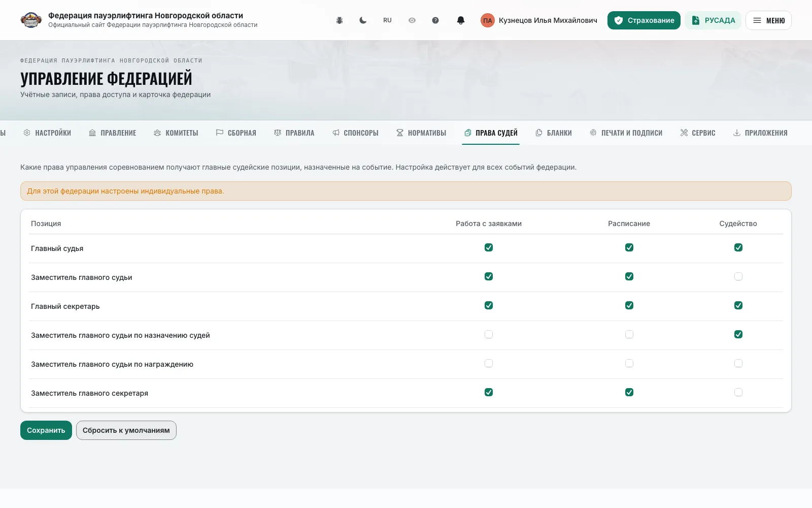Open the МЕНЮ hamburger menu
Viewport: 812px width, 508px height.
click(x=768, y=20)
